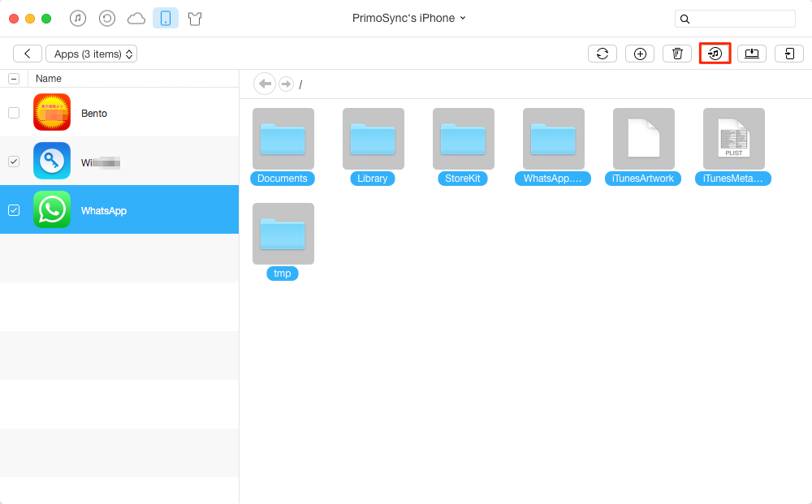The image size is (812, 504).
Task: Toggle the select-all checkbox in header
Action: tap(14, 79)
